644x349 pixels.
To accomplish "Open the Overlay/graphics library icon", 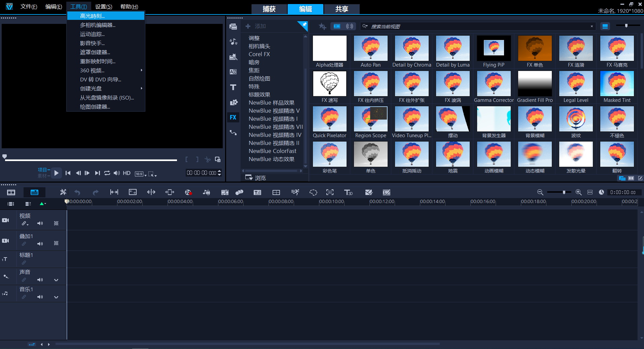I will pyautogui.click(x=233, y=102).
